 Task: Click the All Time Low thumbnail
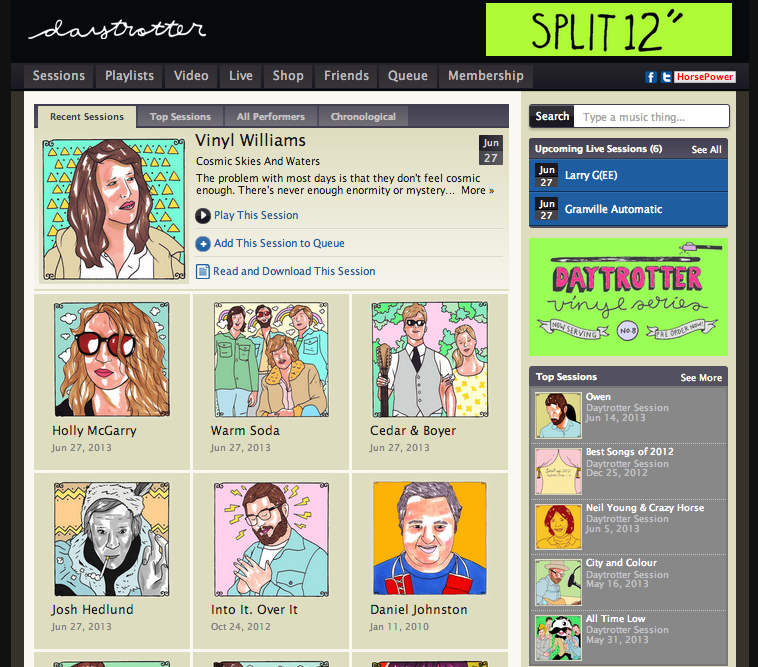(558, 638)
